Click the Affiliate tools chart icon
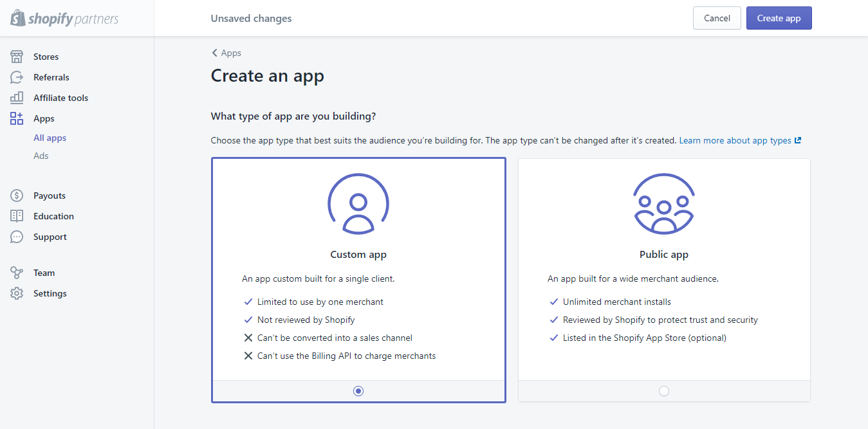868x429 pixels. coord(17,98)
